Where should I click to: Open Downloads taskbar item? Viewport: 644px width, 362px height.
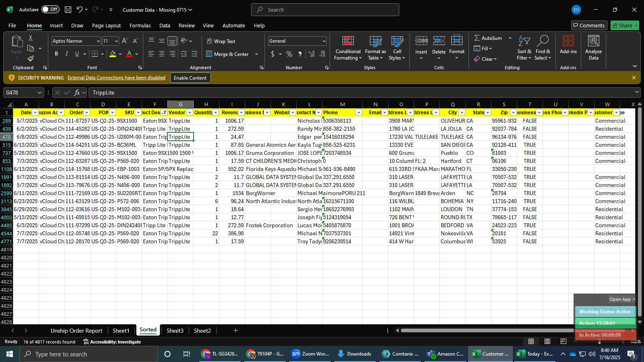click(354, 354)
